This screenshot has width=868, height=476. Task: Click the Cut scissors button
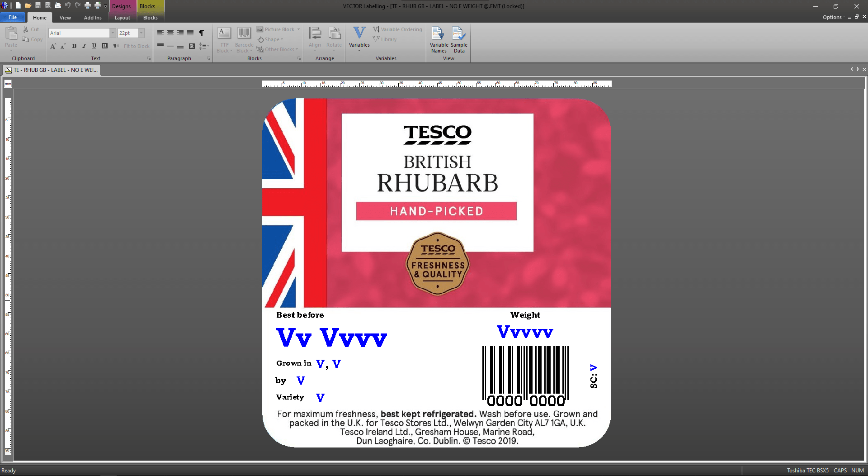(x=31, y=29)
